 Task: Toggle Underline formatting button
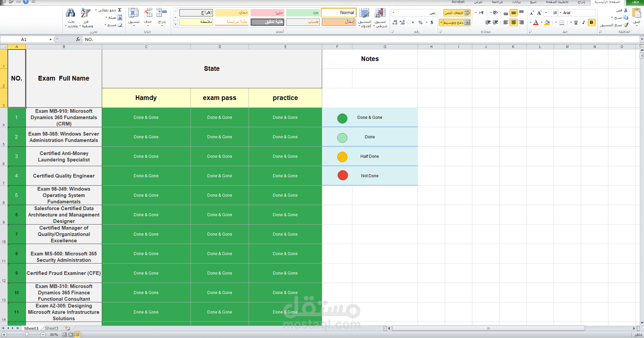tap(576, 22)
